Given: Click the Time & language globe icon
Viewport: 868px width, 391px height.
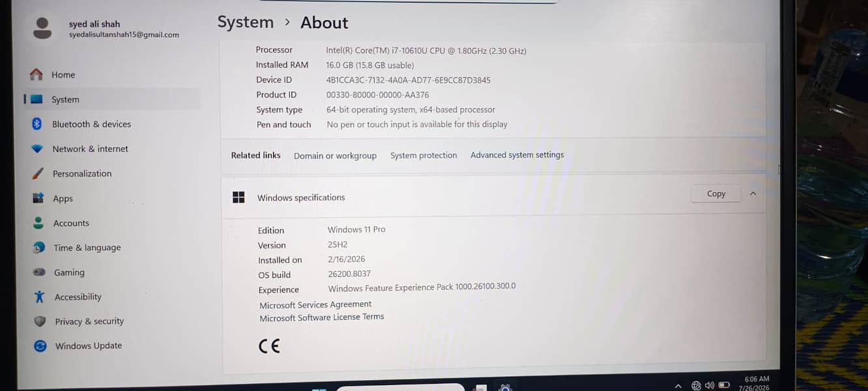Looking at the screenshot, I should (x=40, y=248).
